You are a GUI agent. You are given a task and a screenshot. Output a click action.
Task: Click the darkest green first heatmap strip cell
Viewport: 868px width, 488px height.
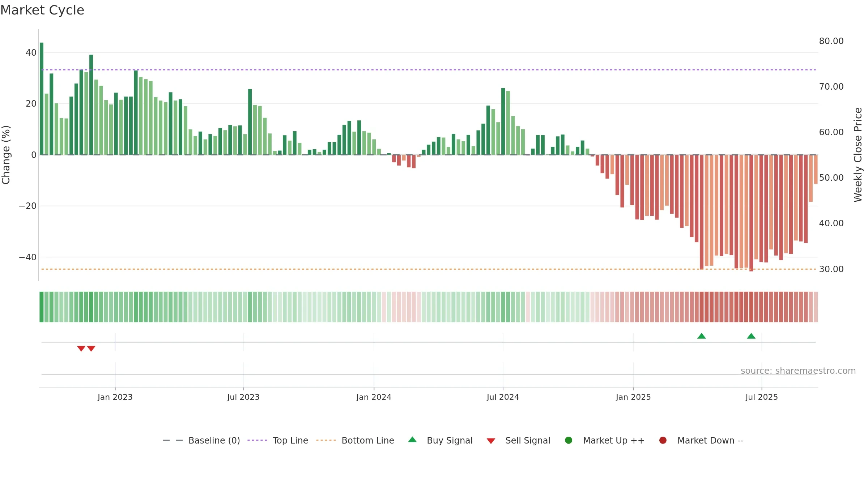42,307
